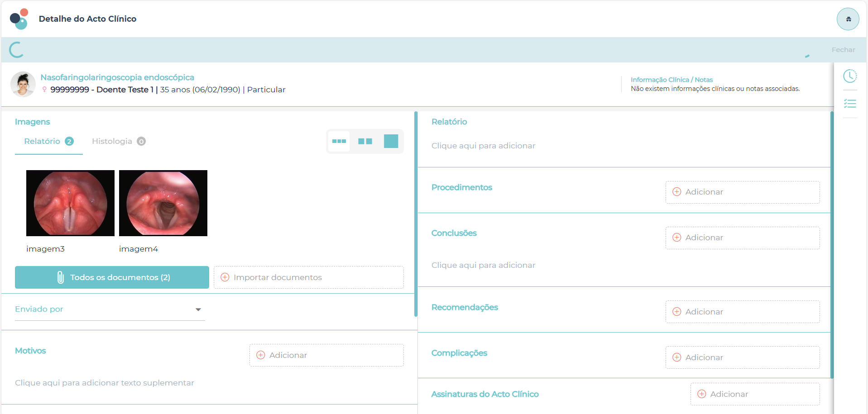Open the history clock icon in sidebar
Viewport: 868px width, 414px height.
click(x=850, y=76)
